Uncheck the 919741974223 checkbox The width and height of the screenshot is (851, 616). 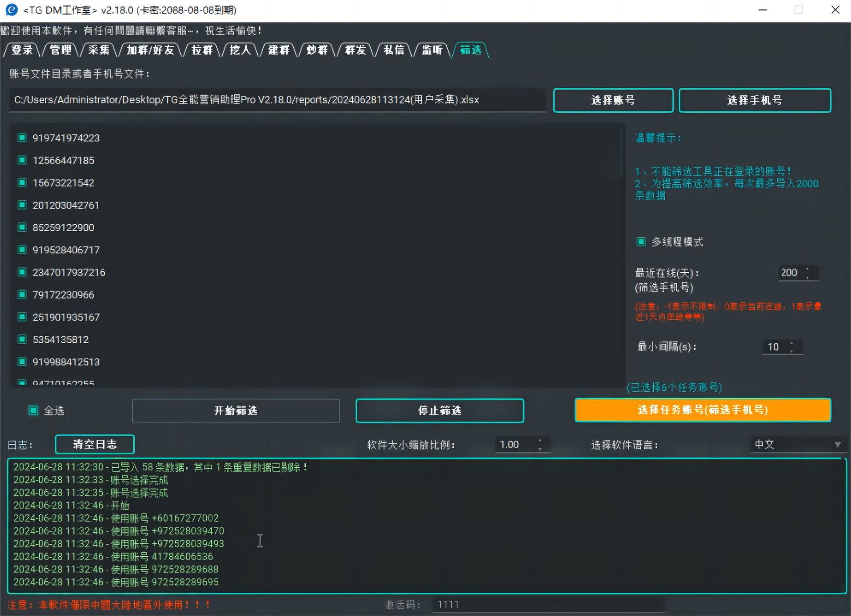pyautogui.click(x=22, y=138)
